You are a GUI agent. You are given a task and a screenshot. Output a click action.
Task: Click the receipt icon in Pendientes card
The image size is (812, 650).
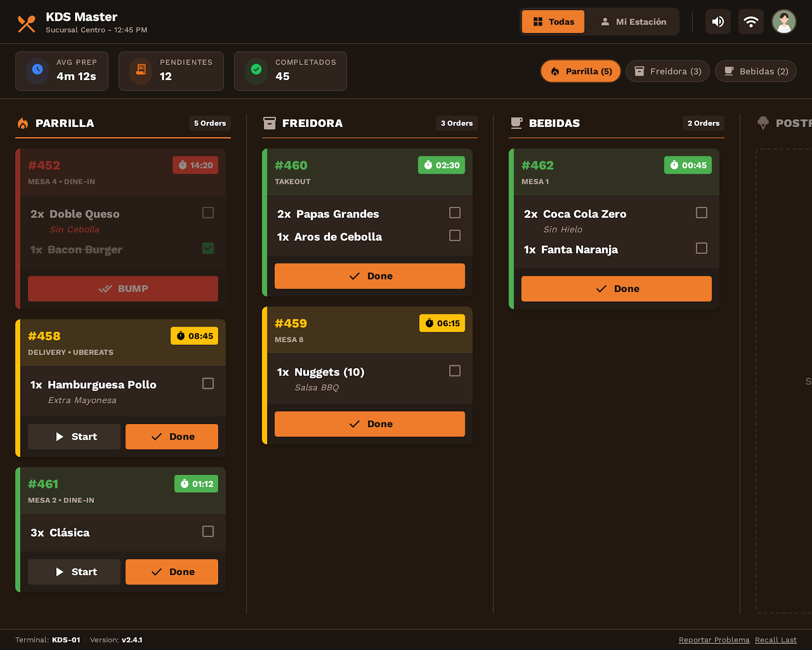(141, 70)
